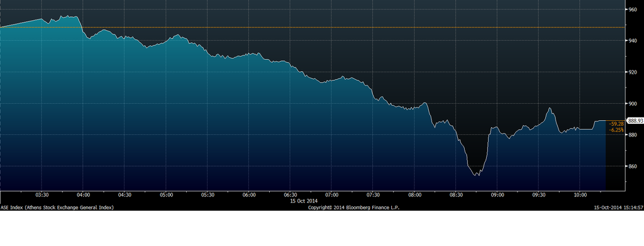The height and width of the screenshot is (246, 644).
Task: Click the 860 y-axis label
Action: (633, 166)
